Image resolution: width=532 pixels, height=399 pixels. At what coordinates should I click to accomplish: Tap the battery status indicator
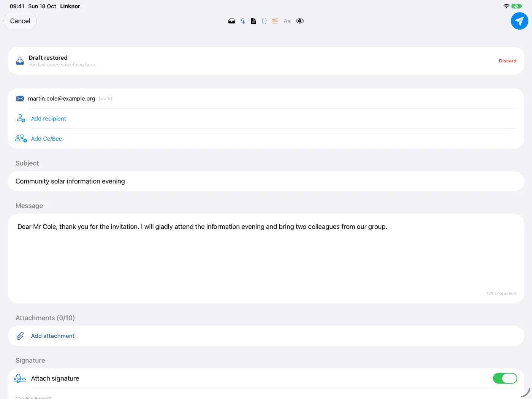[517, 6]
